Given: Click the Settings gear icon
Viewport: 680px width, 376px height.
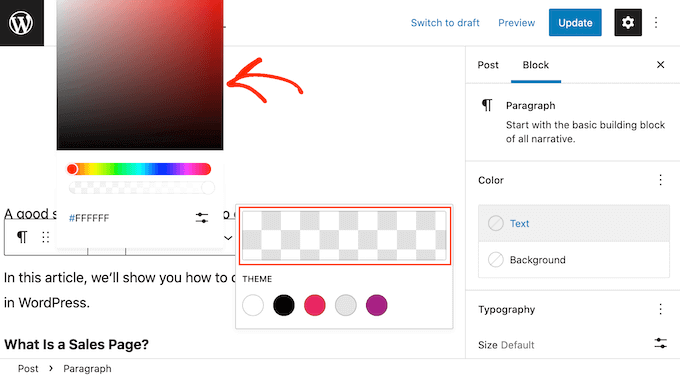Looking at the screenshot, I should tap(628, 23).
